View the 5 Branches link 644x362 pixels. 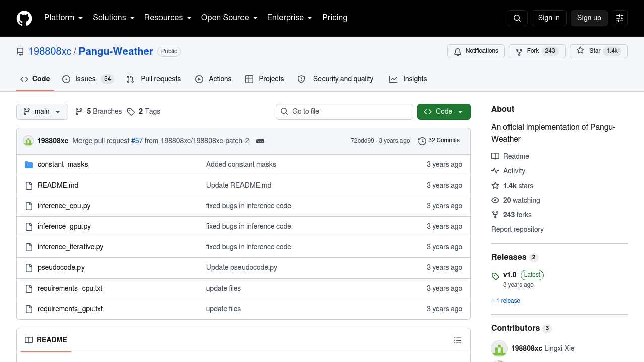click(99, 112)
